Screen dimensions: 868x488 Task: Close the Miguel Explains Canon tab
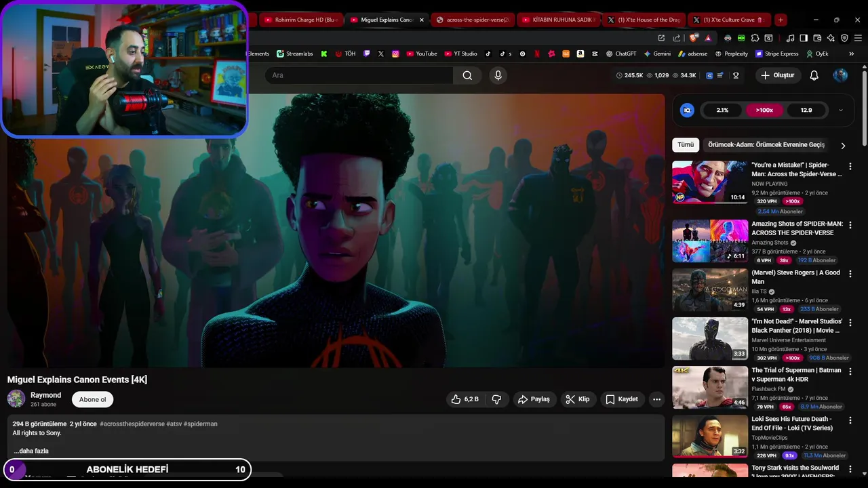coord(422,20)
